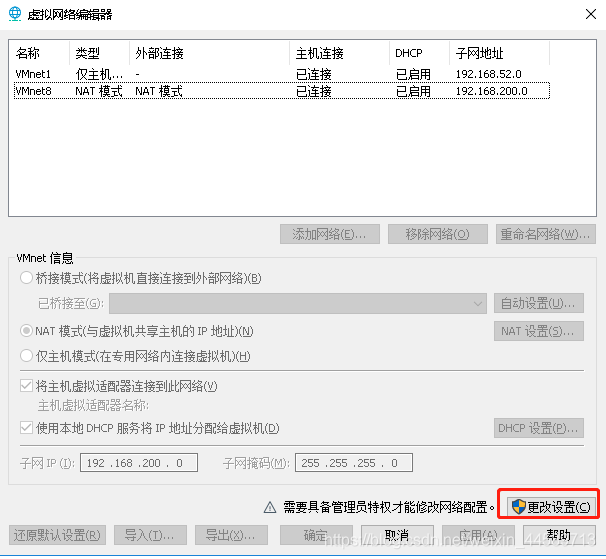Select 桥接模式 radio button
The image size is (606, 559).
[x=26, y=278]
